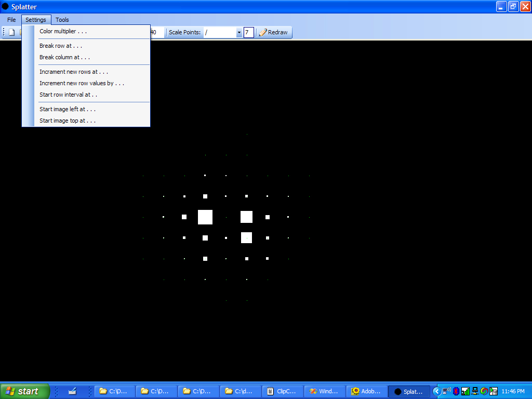Choose Start image top at option
This screenshot has height=399, width=532.
pyautogui.click(x=68, y=121)
